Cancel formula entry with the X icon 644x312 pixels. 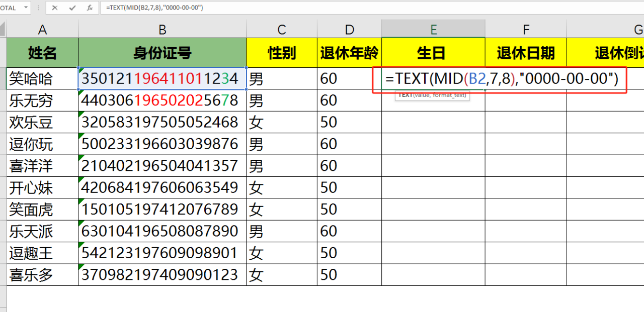(x=54, y=8)
